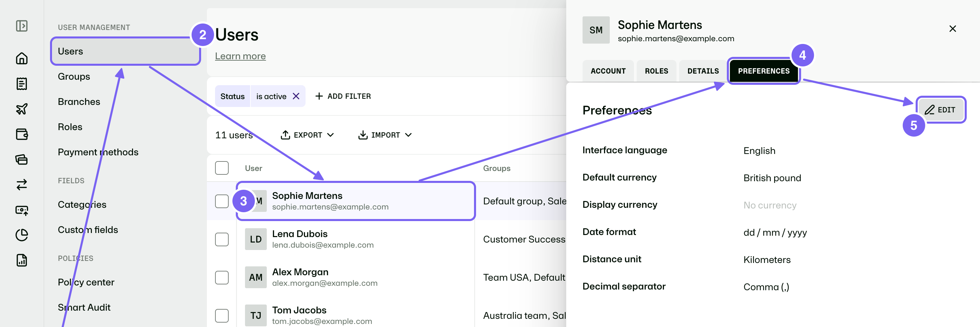
Task: Open Sophie Martens user row
Action: [x=356, y=201]
